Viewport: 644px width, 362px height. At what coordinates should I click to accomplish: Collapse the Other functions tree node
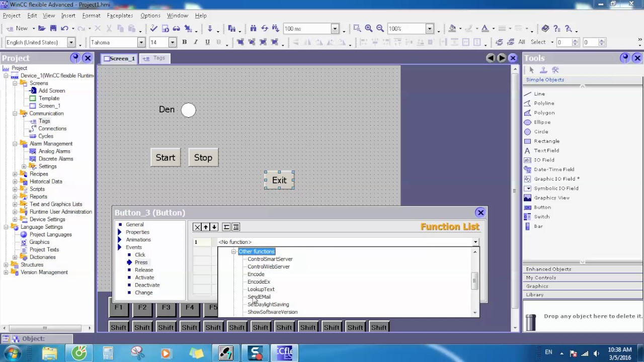(233, 251)
